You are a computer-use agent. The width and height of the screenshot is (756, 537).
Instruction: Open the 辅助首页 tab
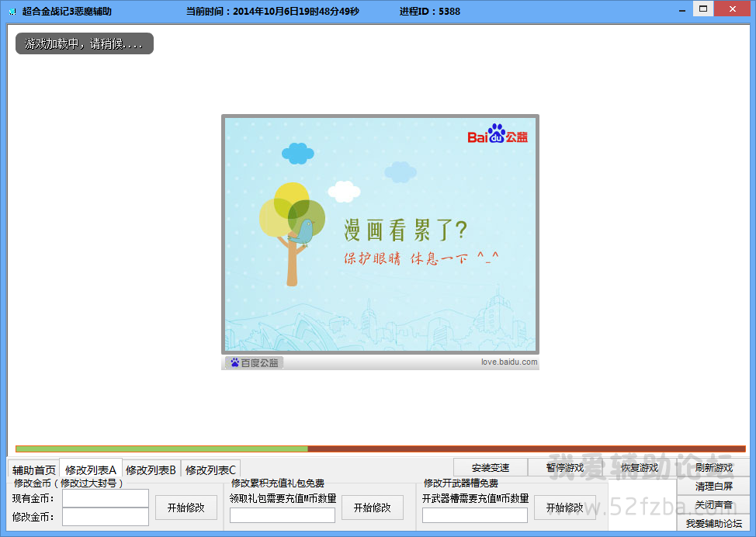coord(33,469)
